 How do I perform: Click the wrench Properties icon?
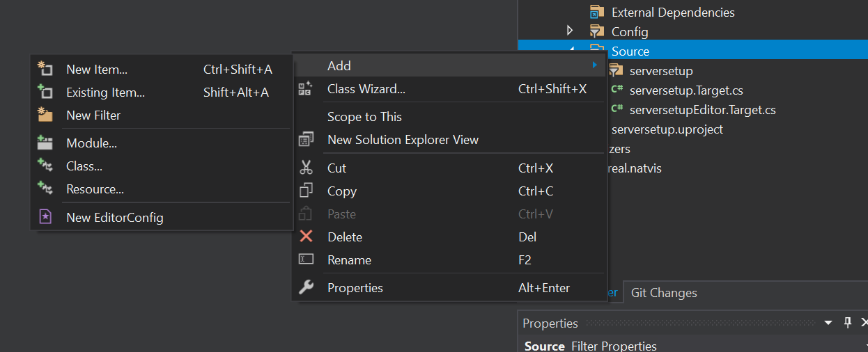(x=306, y=287)
